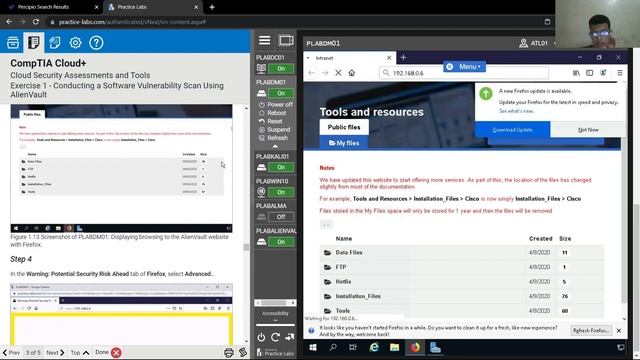Image resolution: width=640 pixels, height=360 pixels.
Task: Open Windows Start menu in lab
Action: 313,347
